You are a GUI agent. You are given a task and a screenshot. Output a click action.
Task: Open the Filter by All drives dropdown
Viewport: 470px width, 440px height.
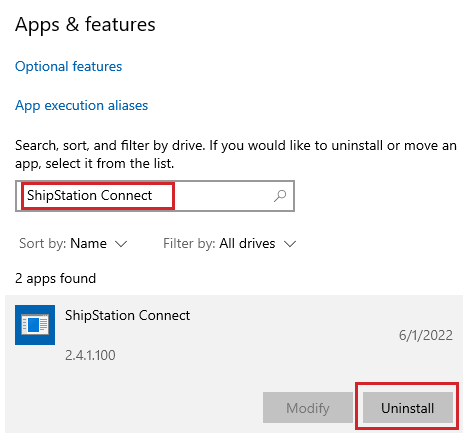coord(229,243)
